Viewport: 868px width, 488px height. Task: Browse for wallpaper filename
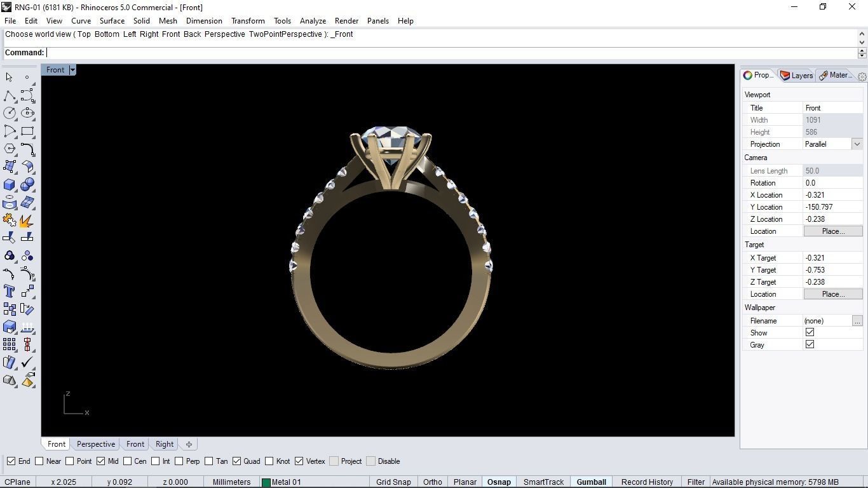pyautogui.click(x=857, y=321)
